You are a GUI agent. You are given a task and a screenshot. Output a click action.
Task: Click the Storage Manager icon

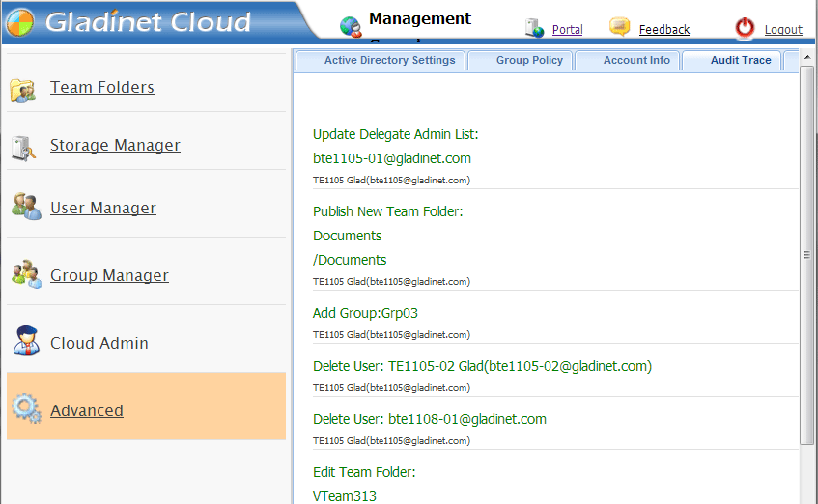(23, 148)
